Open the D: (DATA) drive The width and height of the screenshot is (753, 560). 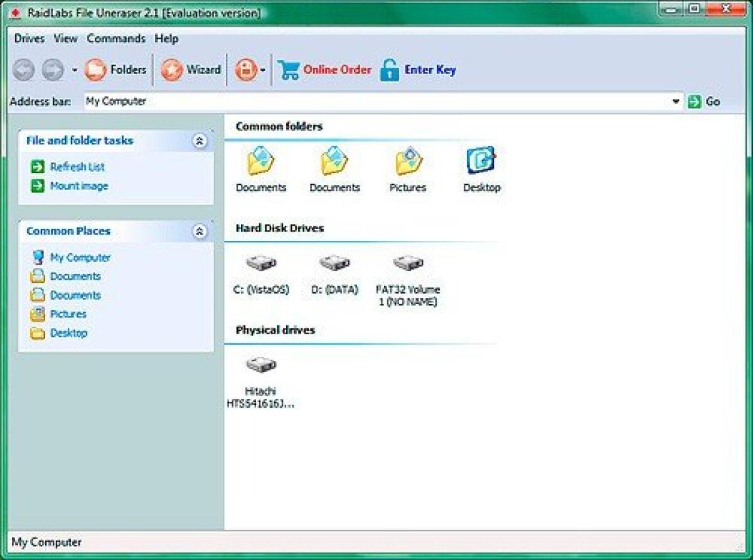(x=334, y=263)
